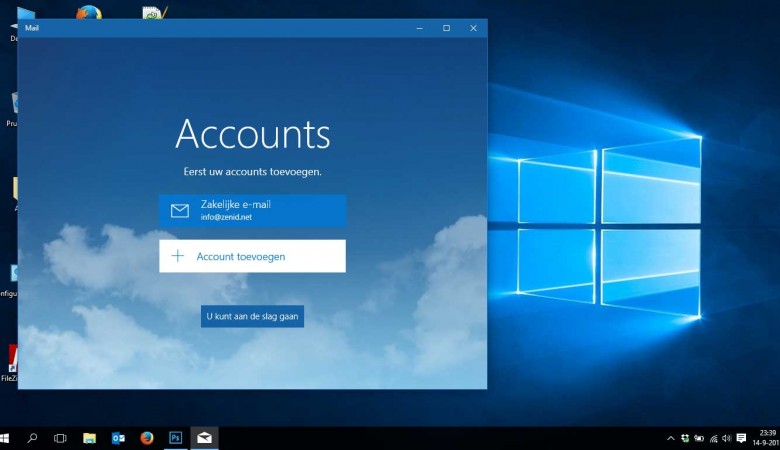Click the Mail app taskbar icon
This screenshot has height=450, width=780.
click(204, 438)
